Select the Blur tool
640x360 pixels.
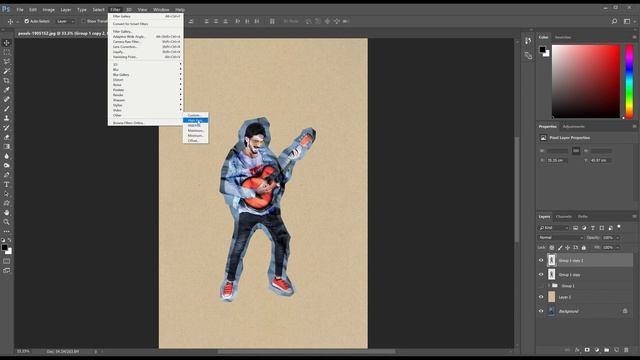tap(7, 156)
